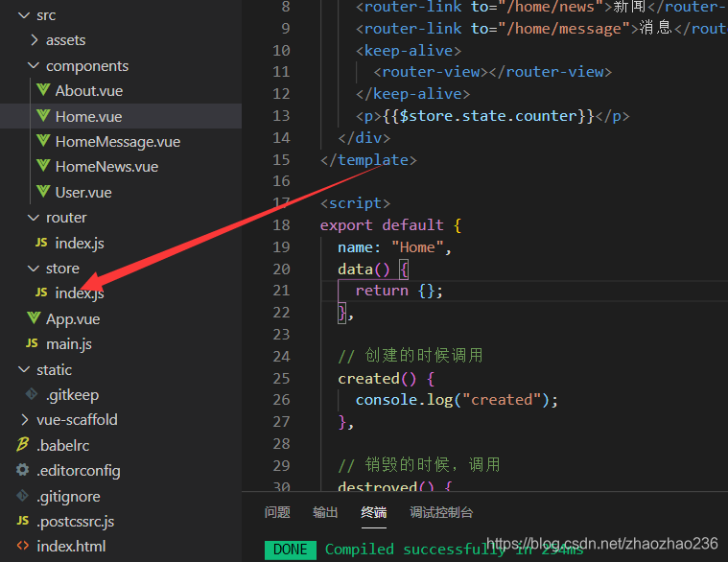
Task: Collapse the static folder chevron
Action: click(x=24, y=369)
